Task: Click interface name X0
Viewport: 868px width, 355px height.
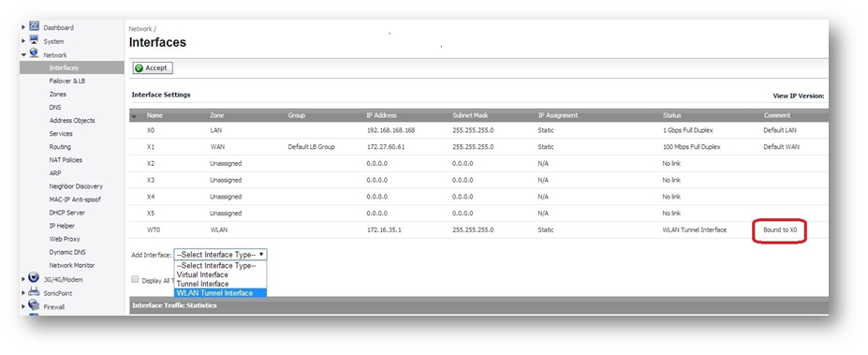Action: coord(151,131)
